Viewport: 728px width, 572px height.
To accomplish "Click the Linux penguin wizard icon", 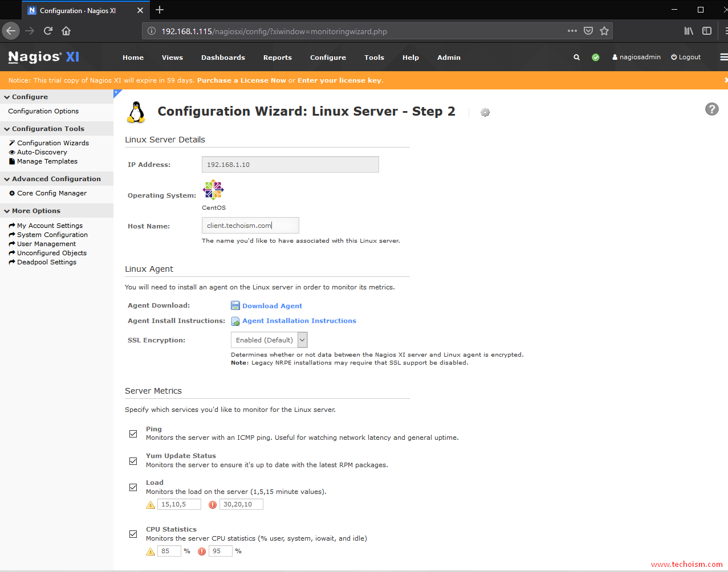I will coord(136,112).
